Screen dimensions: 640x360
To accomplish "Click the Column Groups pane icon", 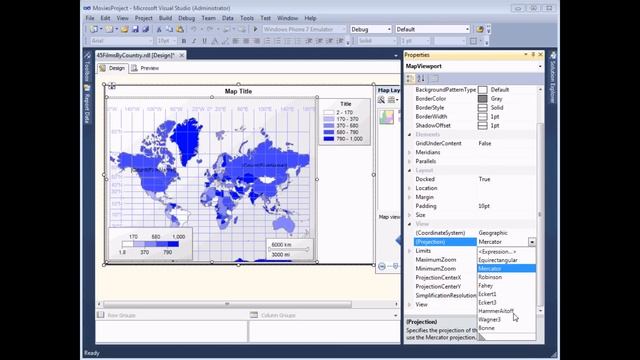I will click(x=254, y=315).
